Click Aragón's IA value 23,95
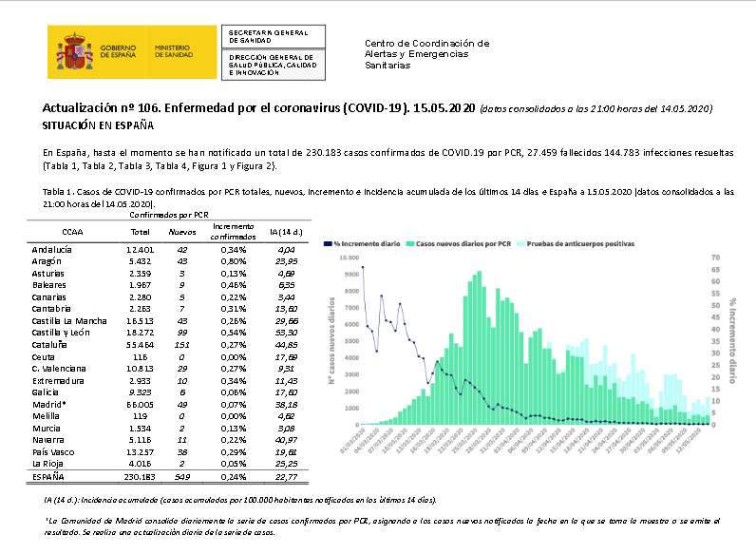 [x=287, y=261]
